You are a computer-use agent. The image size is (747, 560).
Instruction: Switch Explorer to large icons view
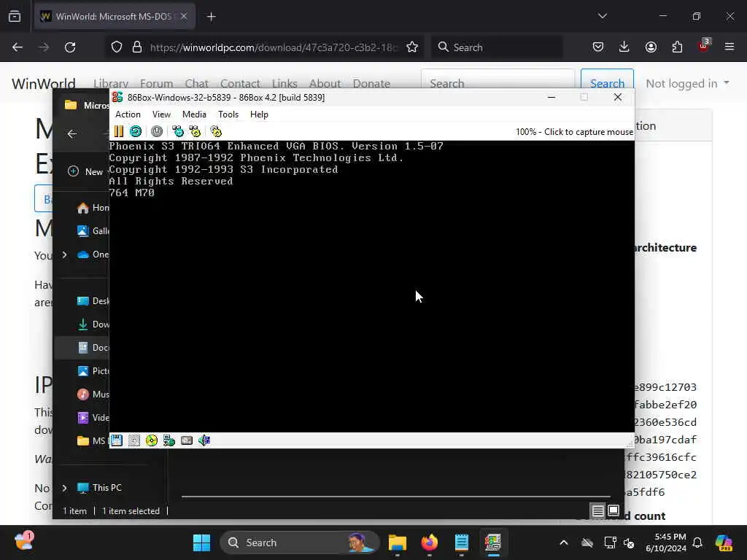(x=614, y=511)
